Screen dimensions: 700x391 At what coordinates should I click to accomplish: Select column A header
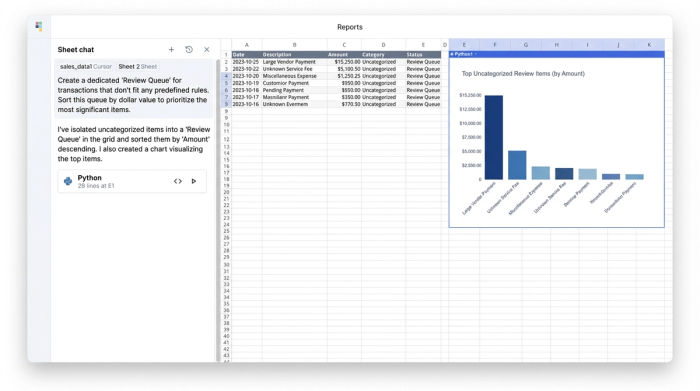246,45
